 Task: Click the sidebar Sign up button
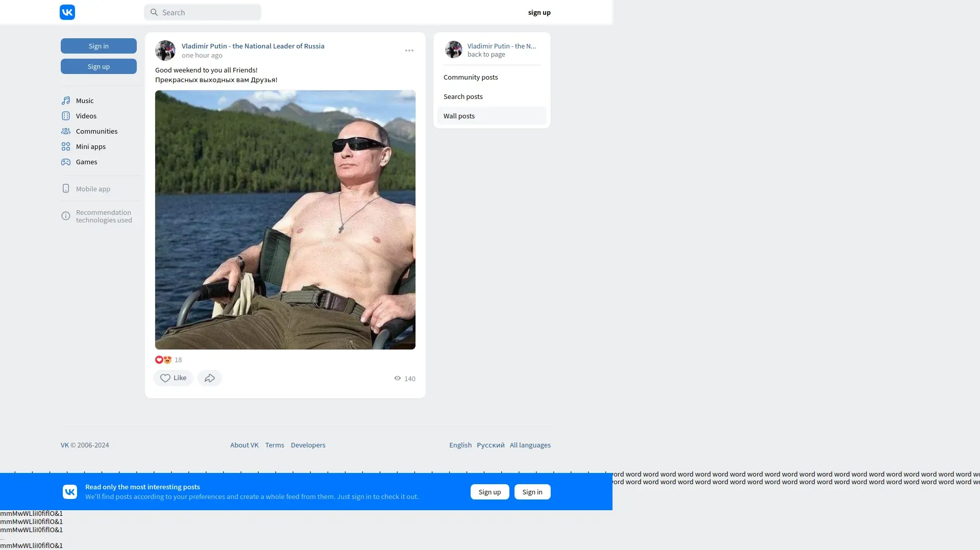tap(99, 66)
